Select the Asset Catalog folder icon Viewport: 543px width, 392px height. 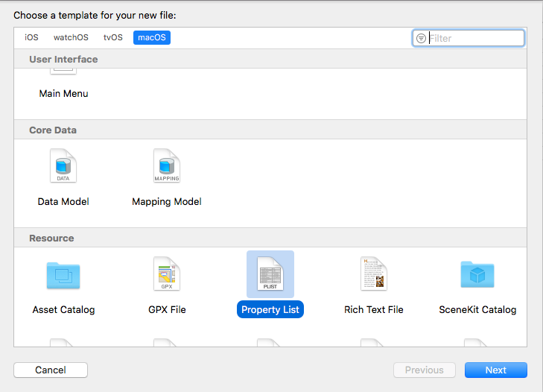[63, 275]
